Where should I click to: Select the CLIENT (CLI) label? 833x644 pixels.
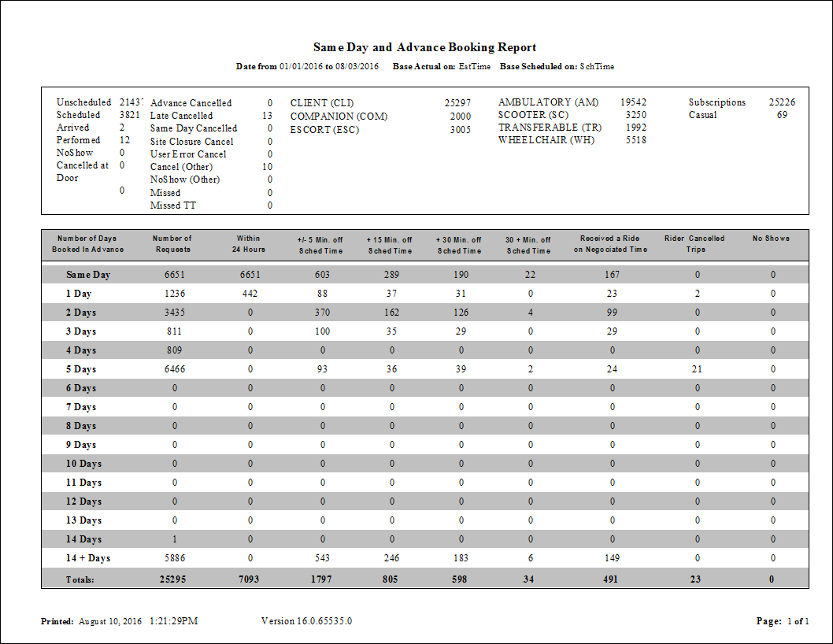tap(322, 103)
